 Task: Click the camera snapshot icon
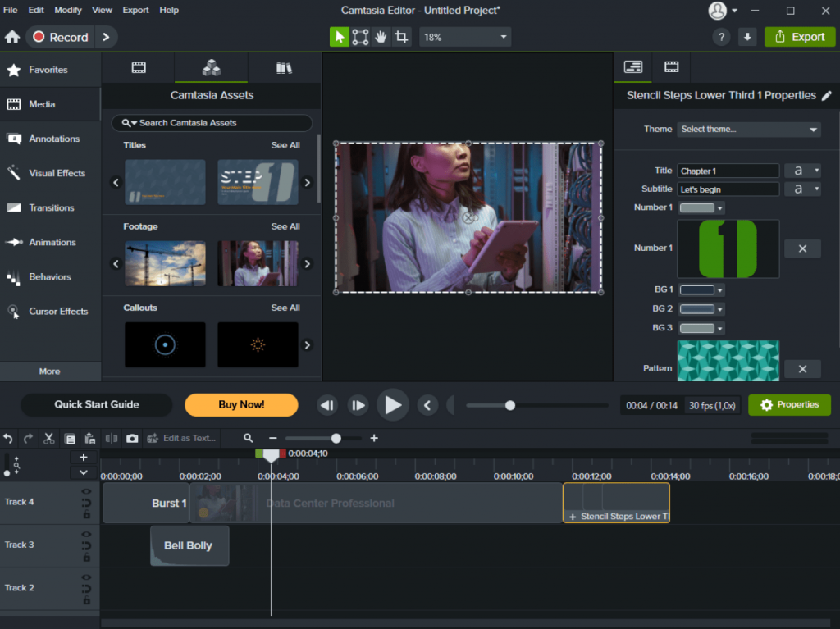(x=132, y=439)
